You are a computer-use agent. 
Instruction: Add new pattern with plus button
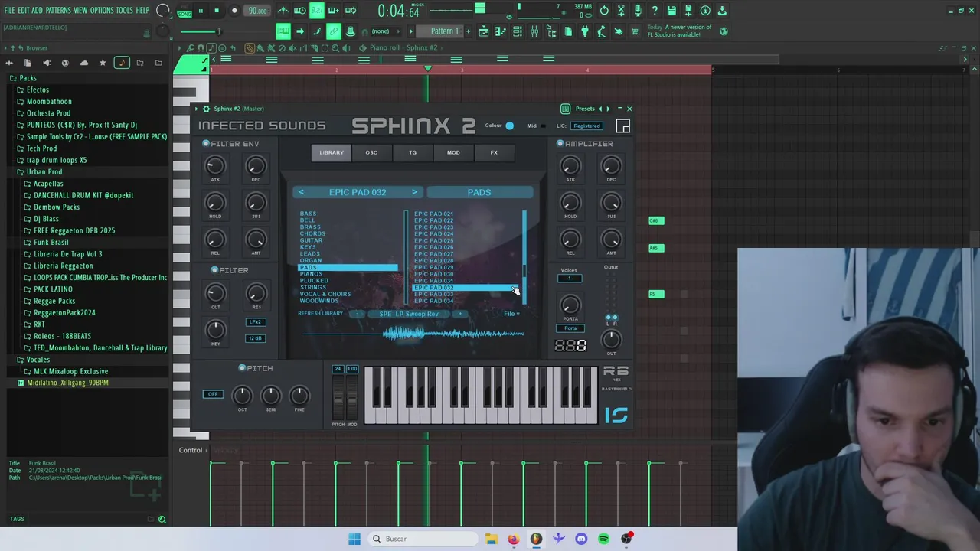[x=467, y=31]
